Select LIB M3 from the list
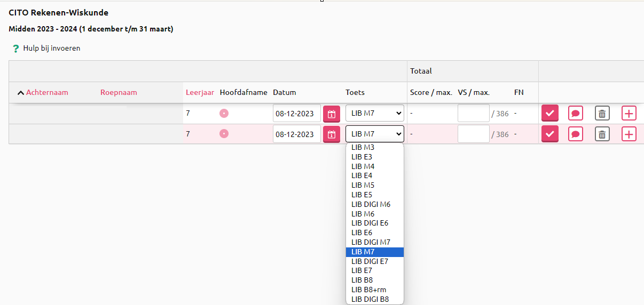 click(375, 147)
